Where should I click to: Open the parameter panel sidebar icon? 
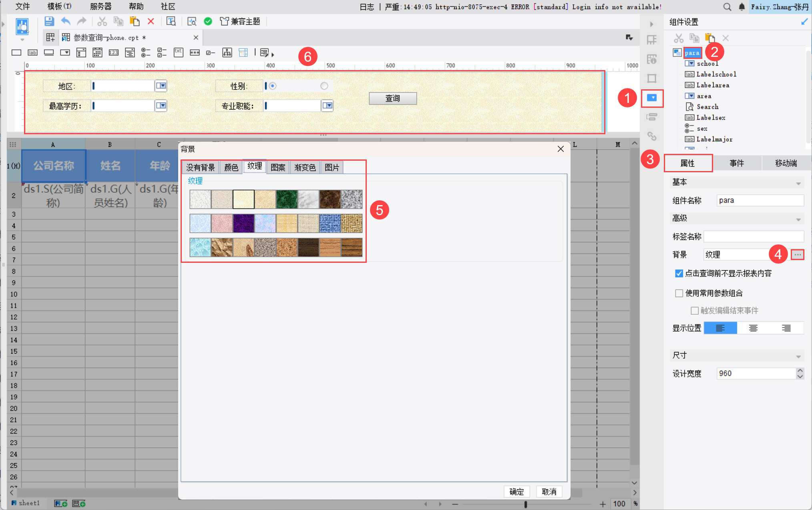click(x=652, y=98)
